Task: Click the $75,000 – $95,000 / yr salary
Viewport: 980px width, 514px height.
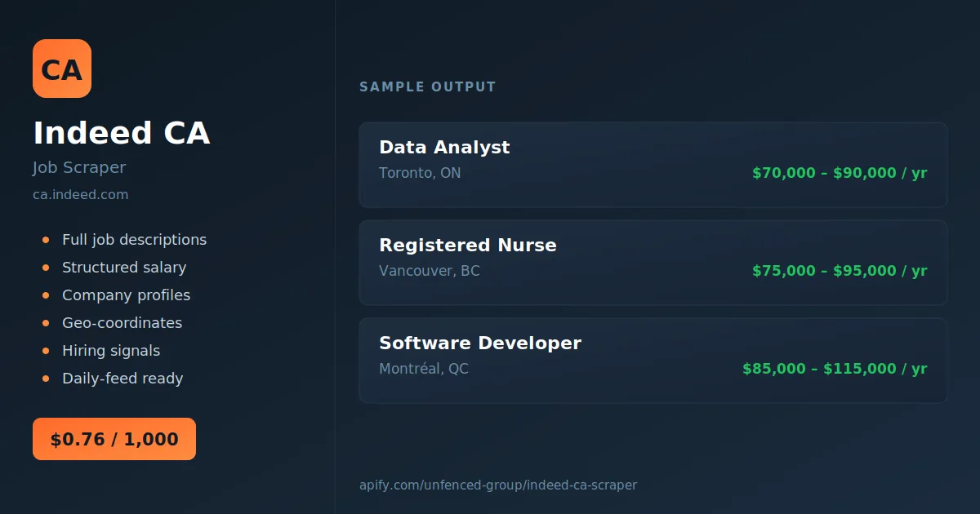Action: tap(840, 271)
